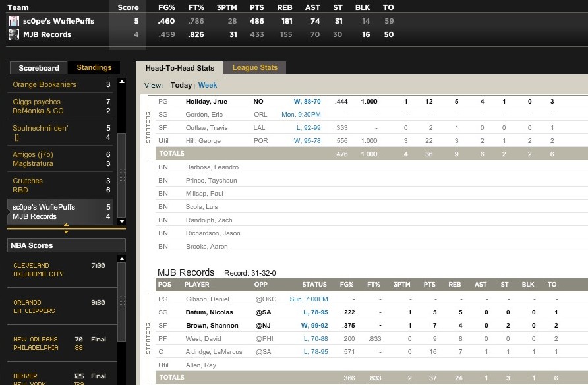Click the NBA Scores scrollbar thumb
Screen dimensions: 588x385
[121, 302]
